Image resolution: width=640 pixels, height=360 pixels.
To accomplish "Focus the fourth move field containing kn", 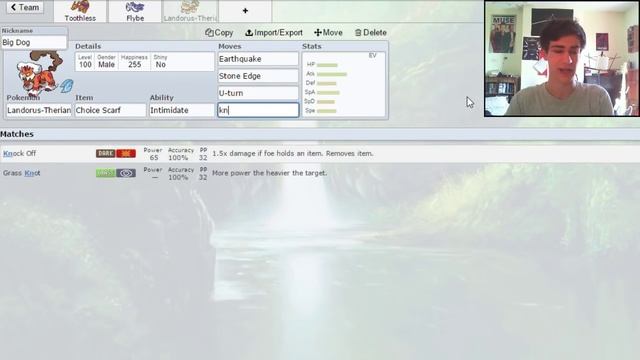I will pyautogui.click(x=258, y=110).
